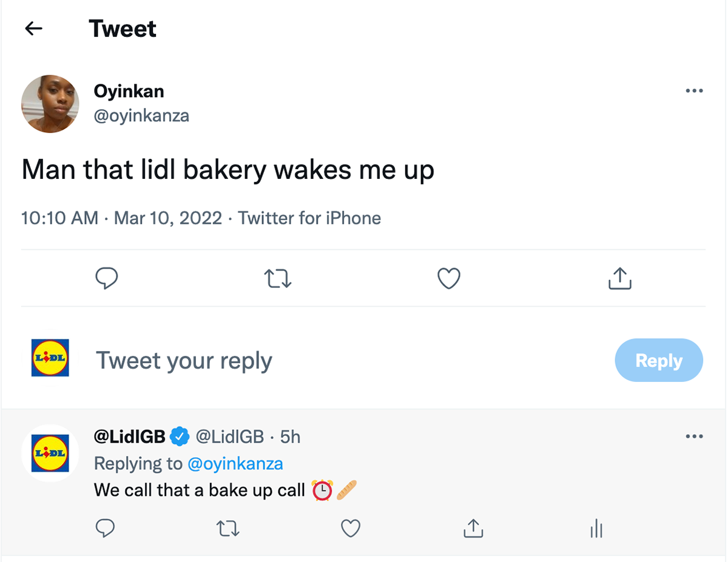The width and height of the screenshot is (728, 562).
Task: View analytics for the LidlGB reply
Action: click(596, 529)
